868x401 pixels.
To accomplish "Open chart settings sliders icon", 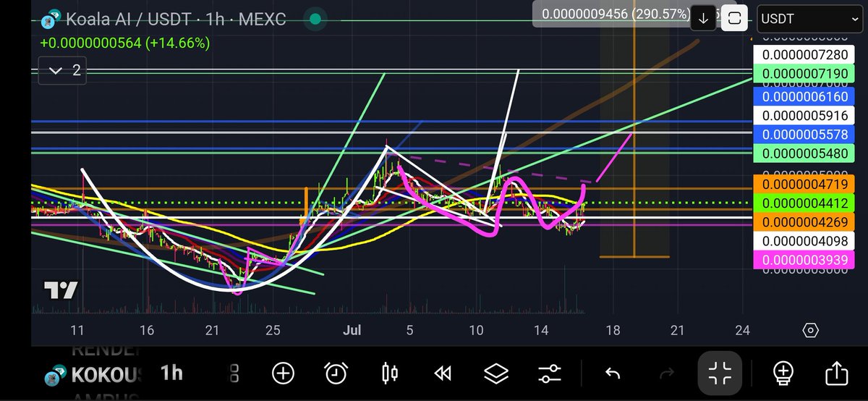I will (550, 373).
